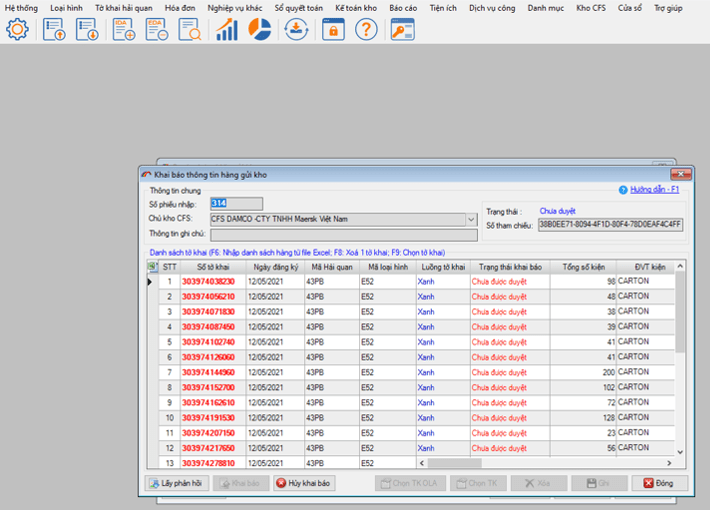Open the Tờ khai hải quan menu

tap(123, 7)
